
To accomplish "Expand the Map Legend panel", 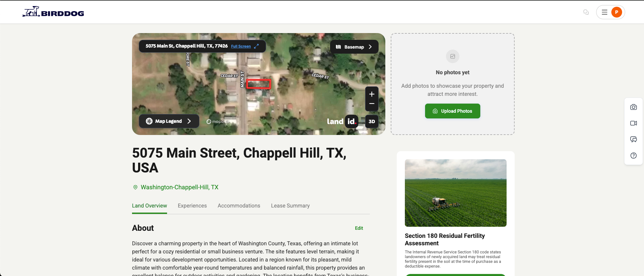I will click(169, 121).
